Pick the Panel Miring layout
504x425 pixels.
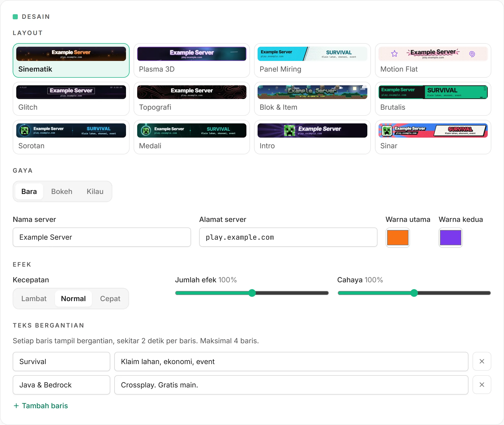312,60
